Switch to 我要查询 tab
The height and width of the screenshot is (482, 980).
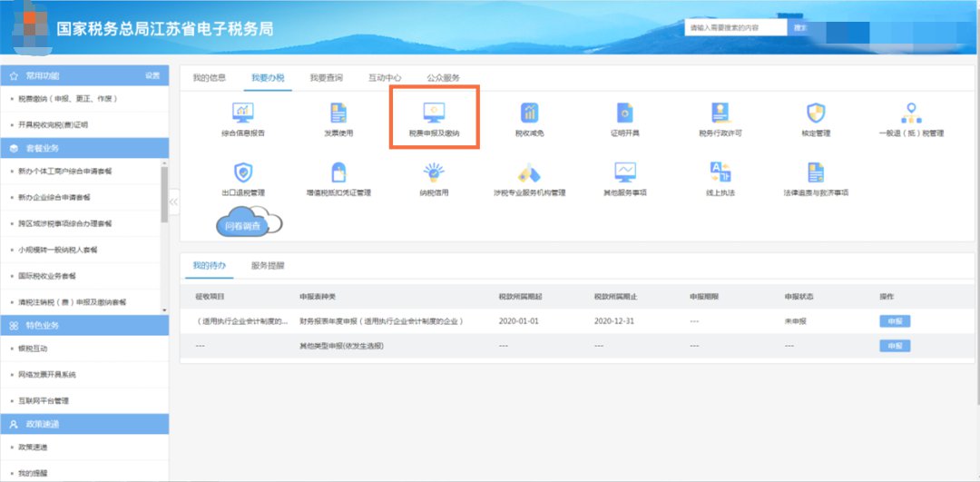(326, 77)
